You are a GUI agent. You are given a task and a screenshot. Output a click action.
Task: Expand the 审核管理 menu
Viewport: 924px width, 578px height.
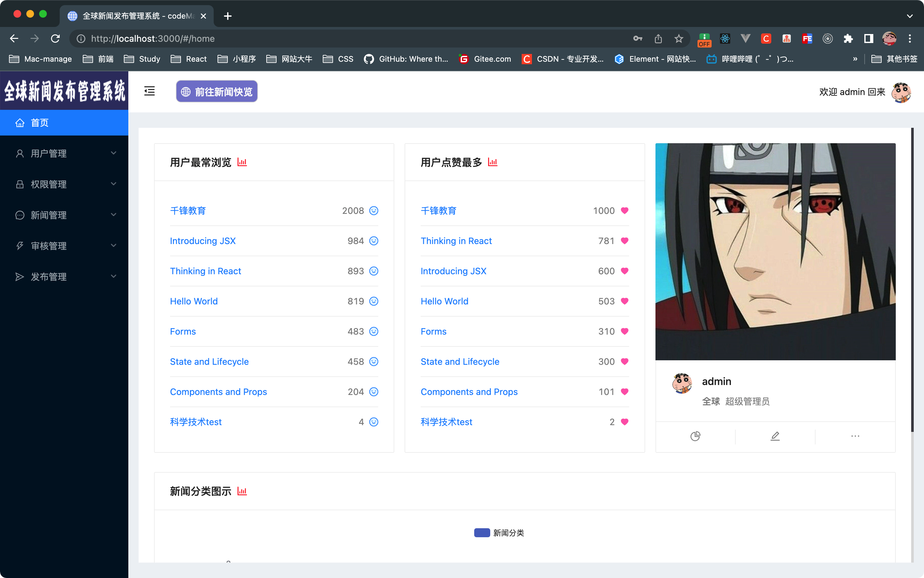click(64, 246)
